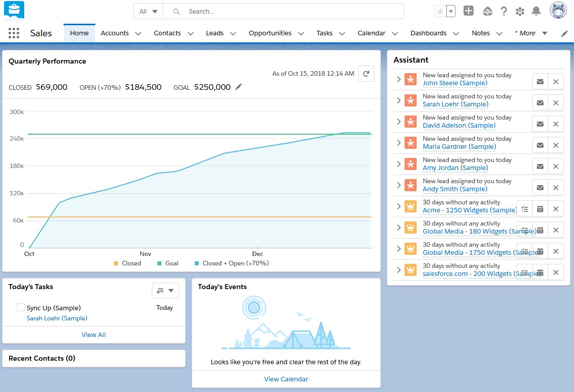Screen dimensions: 574x392
Task: Open the Opportunities tab dropdown arrow
Action: pos(302,33)
